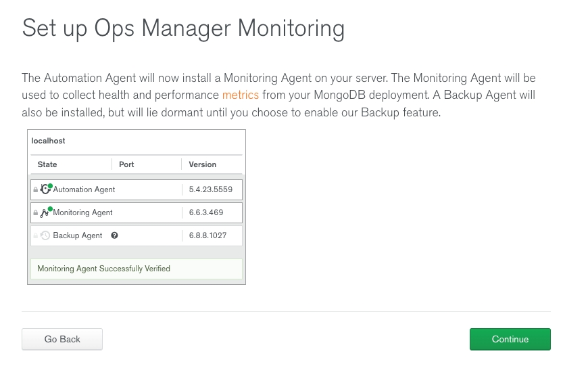
Task: Select the Automation Agent label
Action: click(x=84, y=189)
